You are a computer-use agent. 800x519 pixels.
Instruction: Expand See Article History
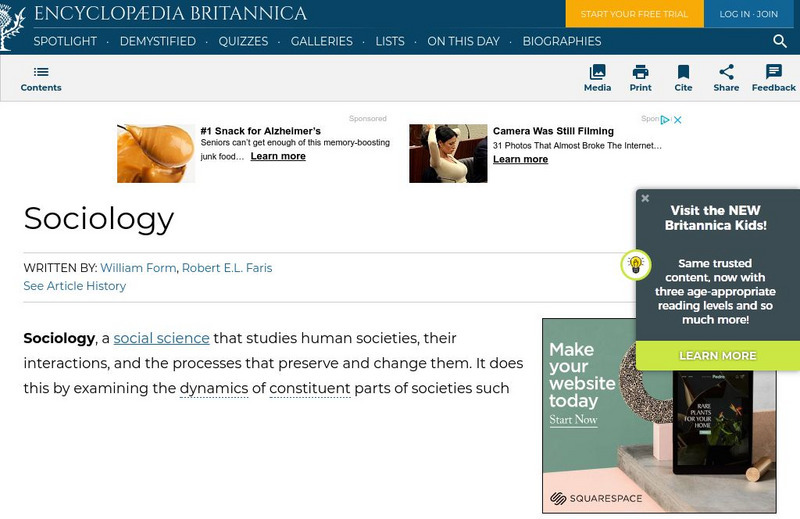pyautogui.click(x=75, y=286)
